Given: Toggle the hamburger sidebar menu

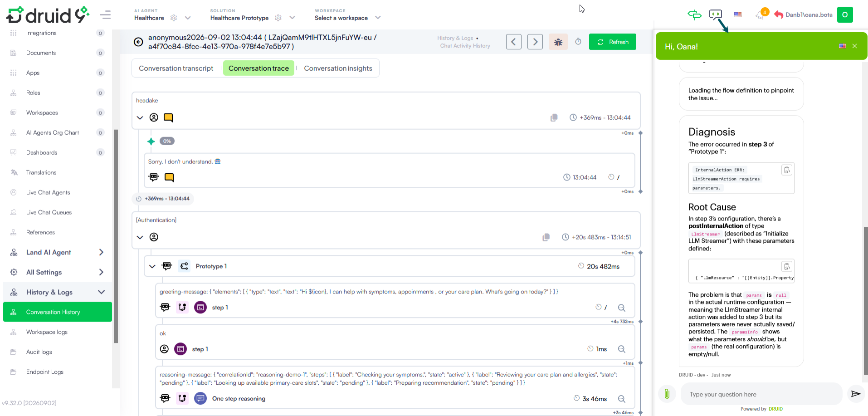Looking at the screenshot, I should point(105,15).
